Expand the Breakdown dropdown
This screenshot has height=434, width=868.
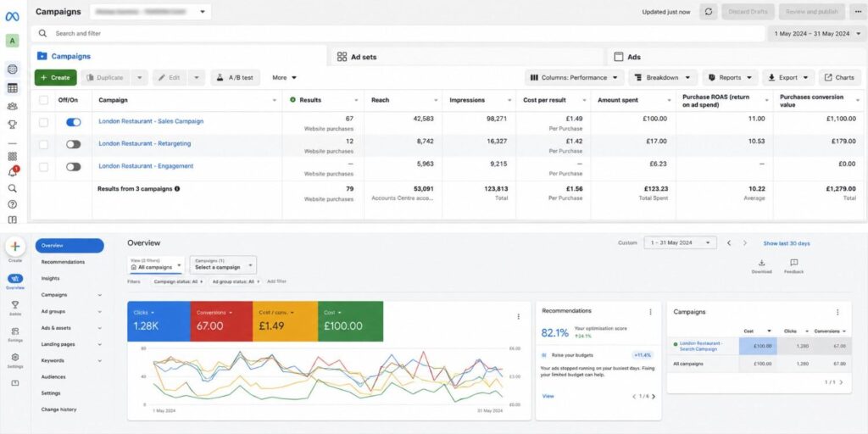tap(663, 77)
